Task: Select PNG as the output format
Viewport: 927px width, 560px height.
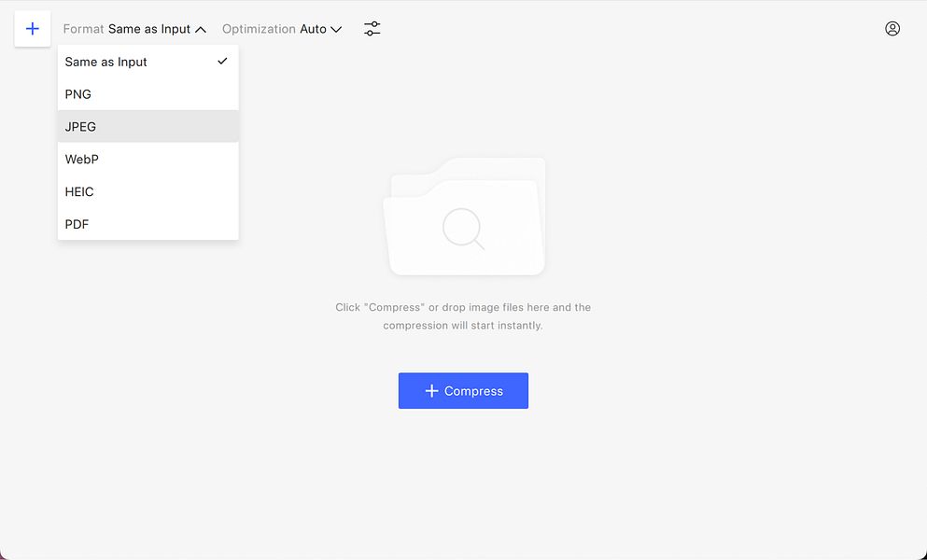Action: (77, 94)
